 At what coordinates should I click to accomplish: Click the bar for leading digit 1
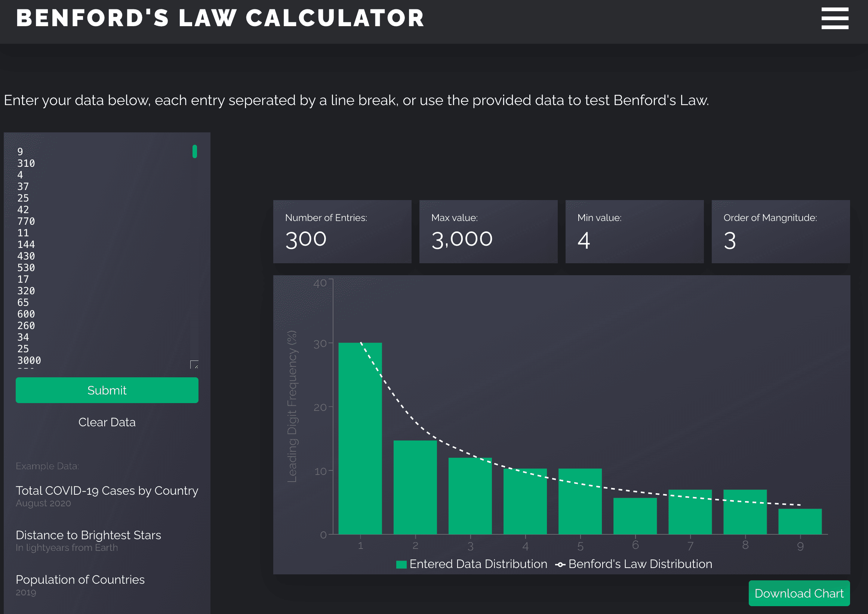[360, 439]
